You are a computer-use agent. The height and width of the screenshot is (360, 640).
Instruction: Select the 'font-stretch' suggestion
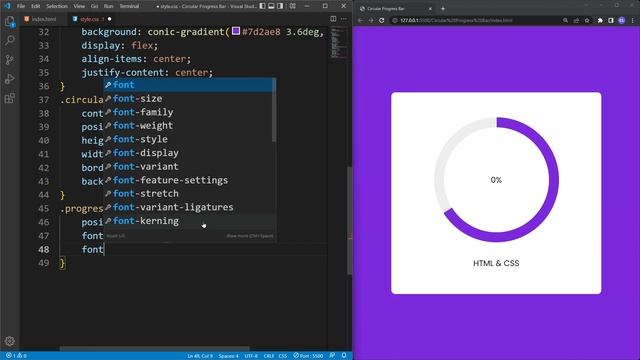click(x=189, y=193)
